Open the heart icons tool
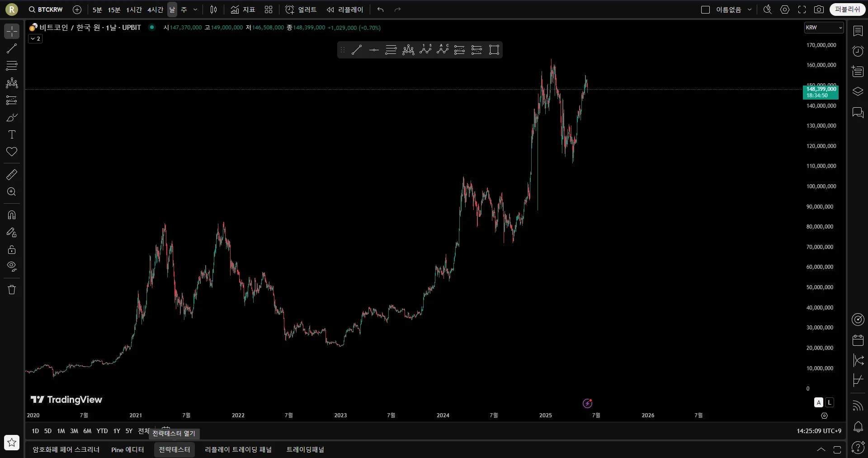 tap(12, 152)
